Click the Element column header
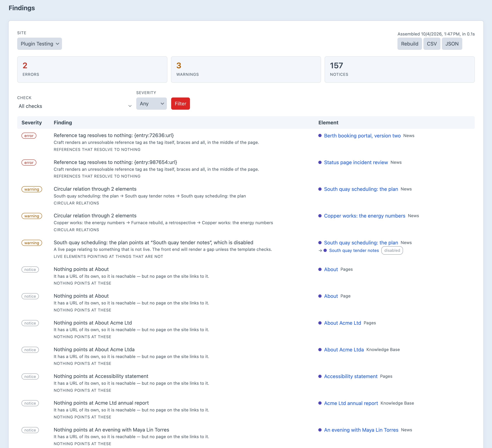This screenshot has height=448, width=492. [x=328, y=123]
